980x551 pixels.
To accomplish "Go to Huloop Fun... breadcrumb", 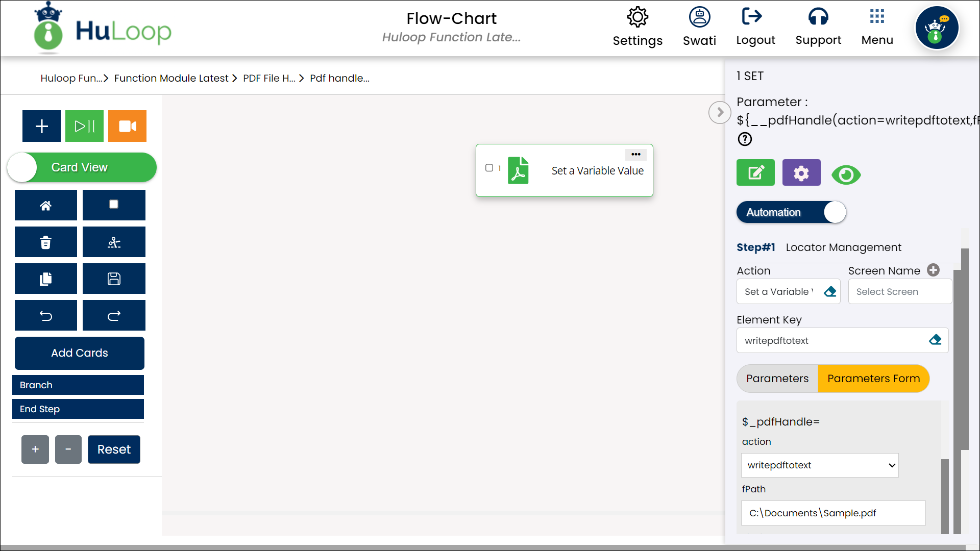I will pyautogui.click(x=71, y=78).
